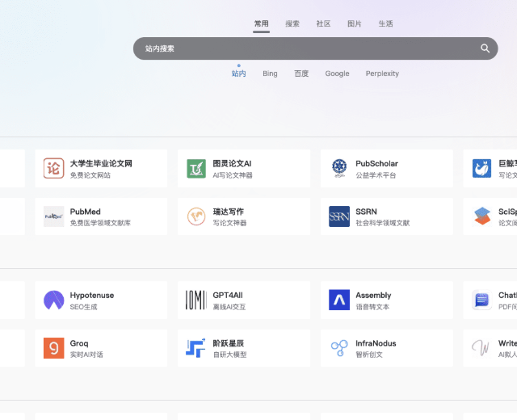Open the PubScholar title link
The image size is (517, 420).
click(x=376, y=163)
